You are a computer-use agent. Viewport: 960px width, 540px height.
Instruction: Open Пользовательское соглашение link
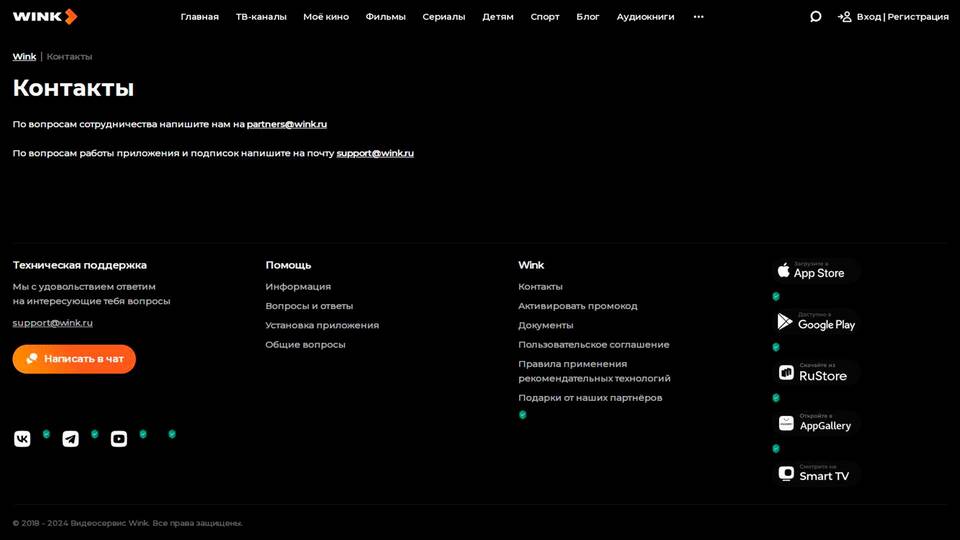(x=594, y=345)
